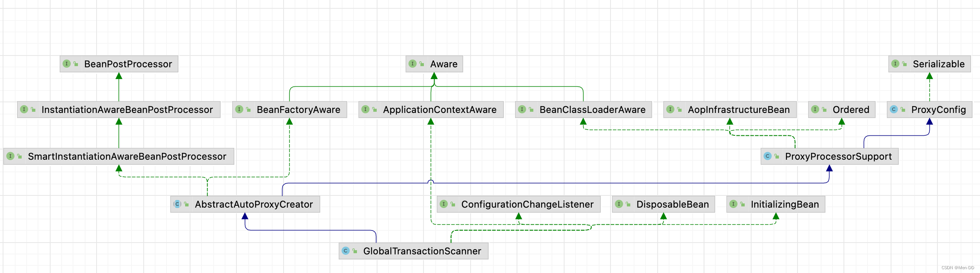
Task: Select the BeanClassLoaderAware node label
Action: tap(592, 110)
